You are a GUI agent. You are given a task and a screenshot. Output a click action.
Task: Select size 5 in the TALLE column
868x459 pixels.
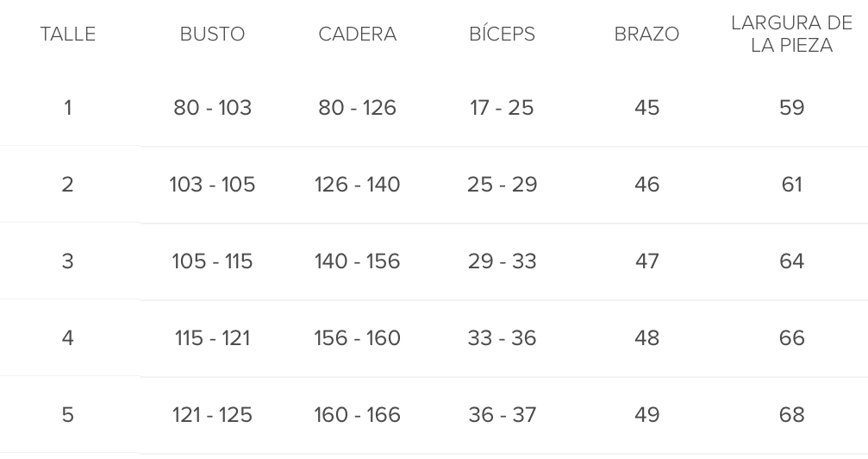click(x=67, y=415)
